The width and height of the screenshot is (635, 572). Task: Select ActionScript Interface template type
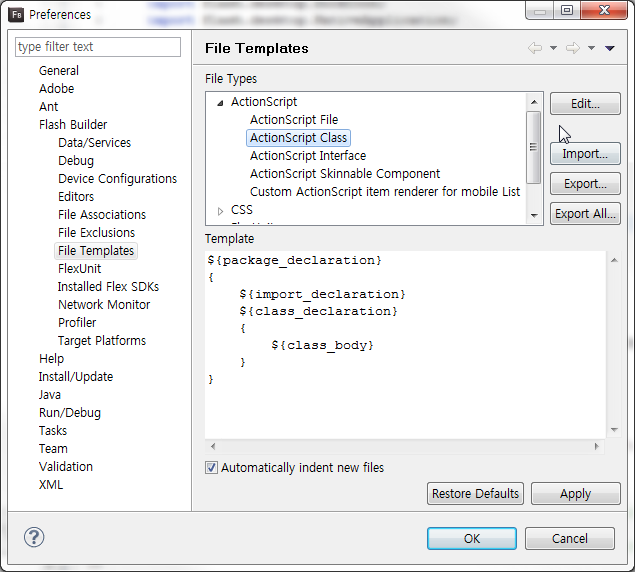pyautogui.click(x=308, y=156)
